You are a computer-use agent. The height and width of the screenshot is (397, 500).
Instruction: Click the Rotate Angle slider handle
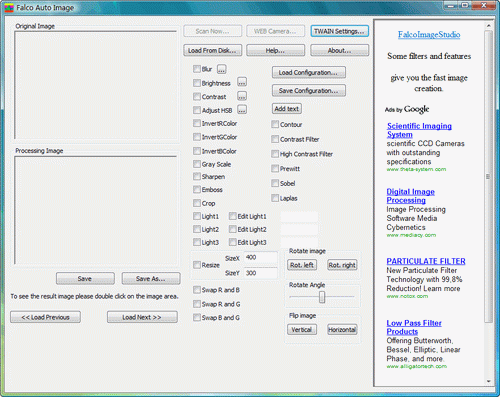pos(322,297)
